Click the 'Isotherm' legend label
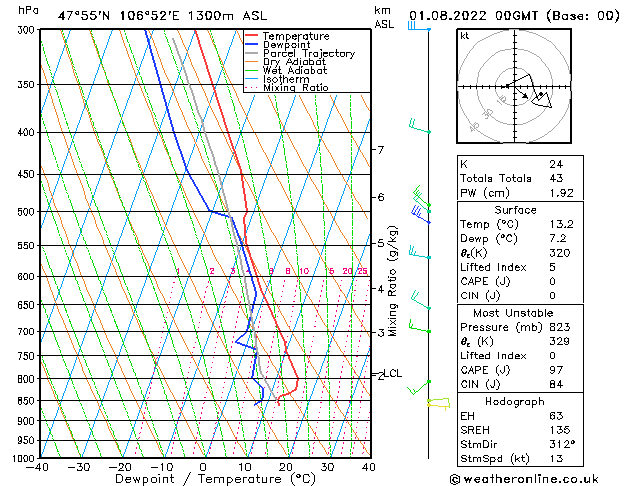The width and height of the screenshot is (629, 486). click(x=286, y=79)
